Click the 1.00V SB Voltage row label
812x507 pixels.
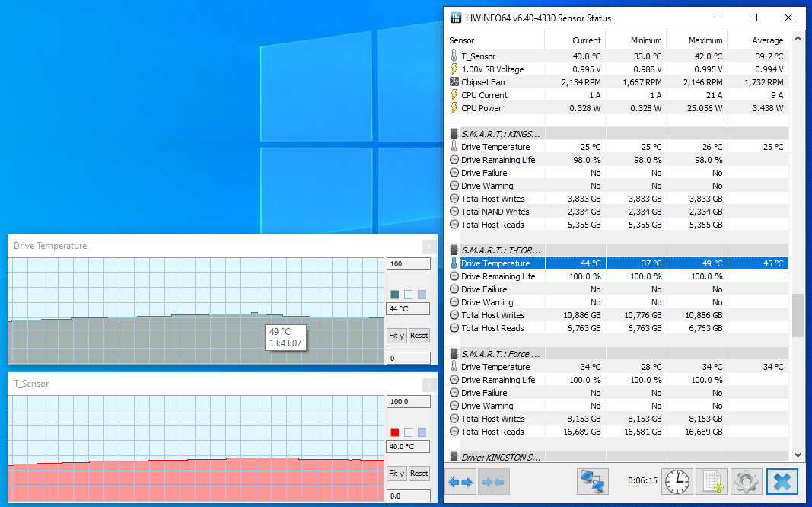pos(492,69)
